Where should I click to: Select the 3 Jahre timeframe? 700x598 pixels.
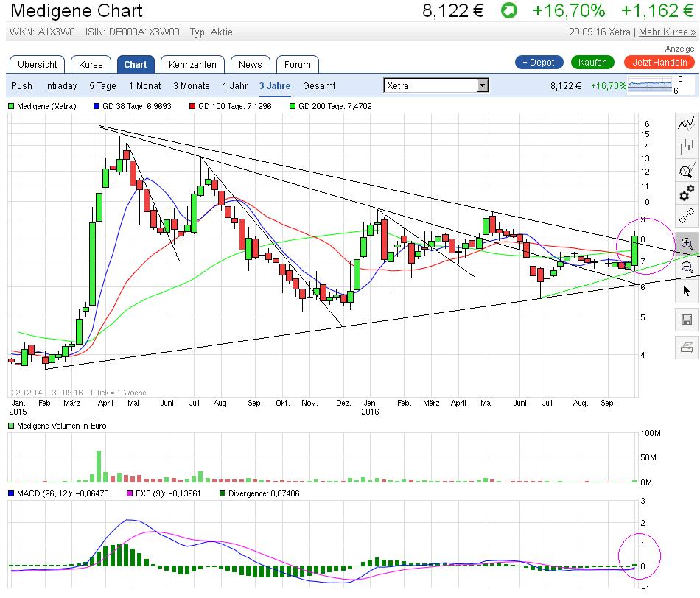point(275,85)
